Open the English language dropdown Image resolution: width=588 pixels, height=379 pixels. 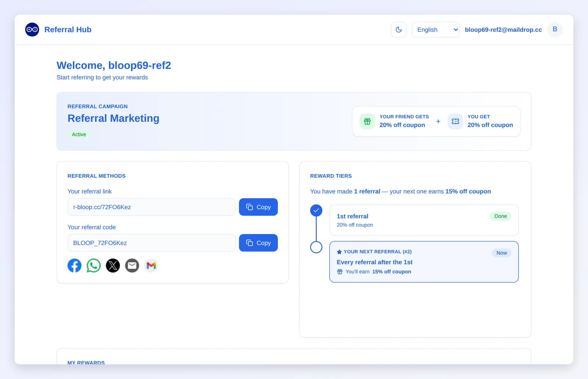pos(436,29)
